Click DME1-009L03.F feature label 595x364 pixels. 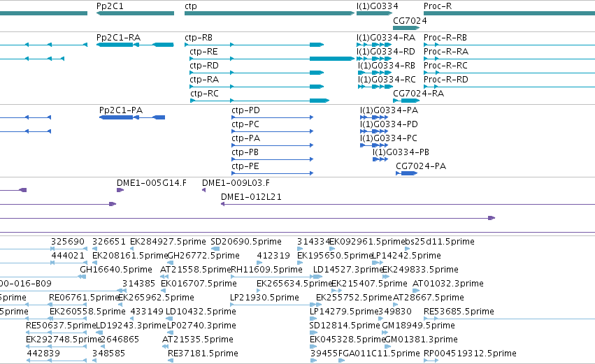236,183
